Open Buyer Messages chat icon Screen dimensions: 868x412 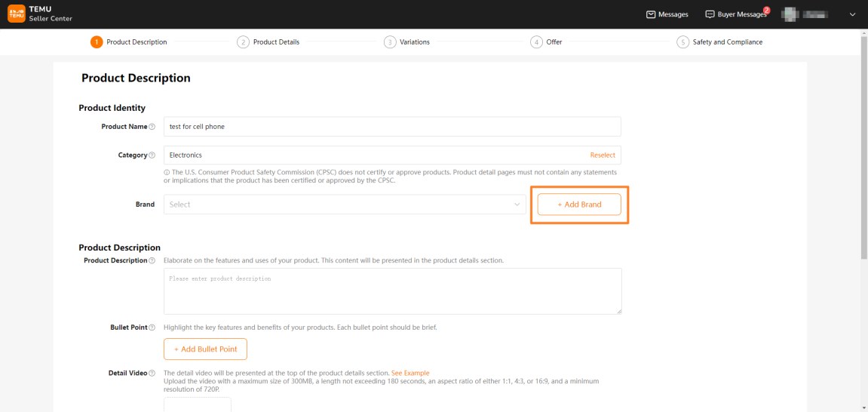[710, 14]
